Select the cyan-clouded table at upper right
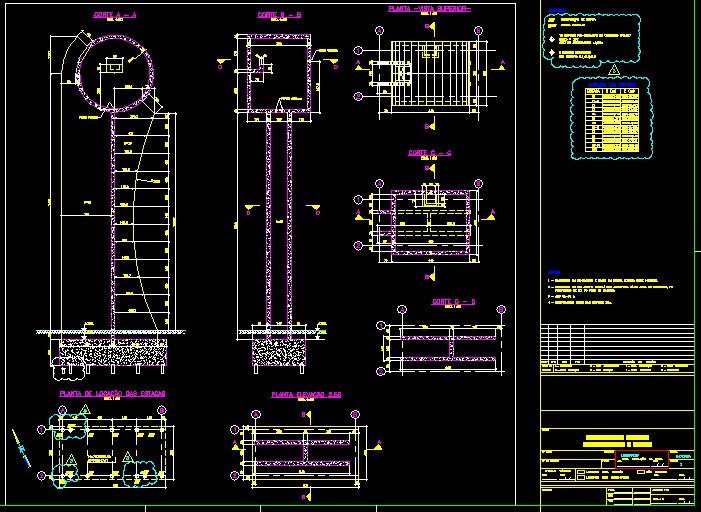The height and width of the screenshot is (512, 701). click(x=612, y=119)
